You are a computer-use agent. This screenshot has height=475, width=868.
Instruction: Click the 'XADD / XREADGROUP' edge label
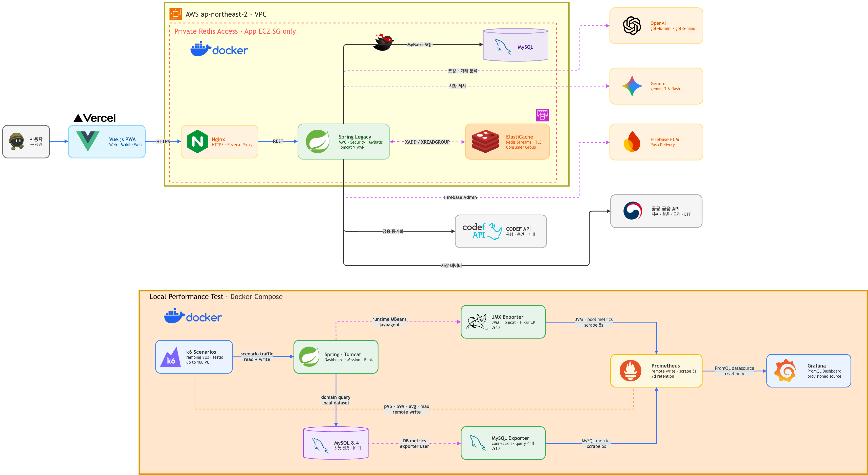tap(427, 142)
